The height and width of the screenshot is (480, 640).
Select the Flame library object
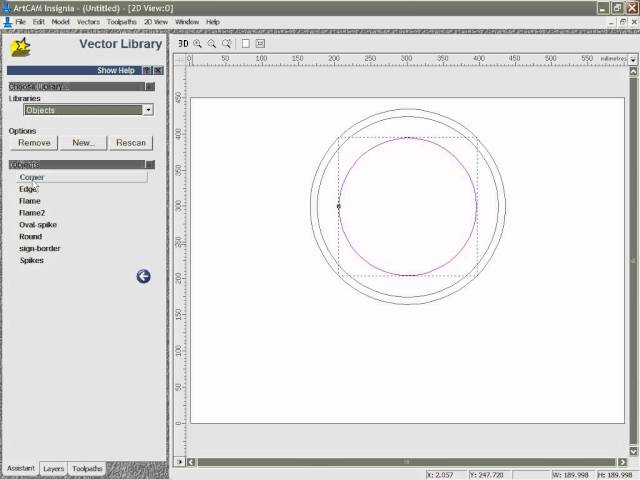[x=30, y=201]
